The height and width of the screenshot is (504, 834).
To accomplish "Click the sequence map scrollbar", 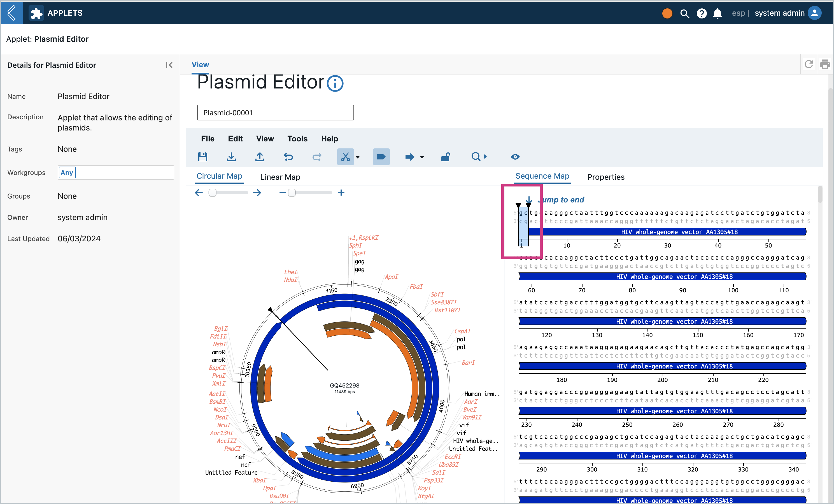I will (x=820, y=195).
